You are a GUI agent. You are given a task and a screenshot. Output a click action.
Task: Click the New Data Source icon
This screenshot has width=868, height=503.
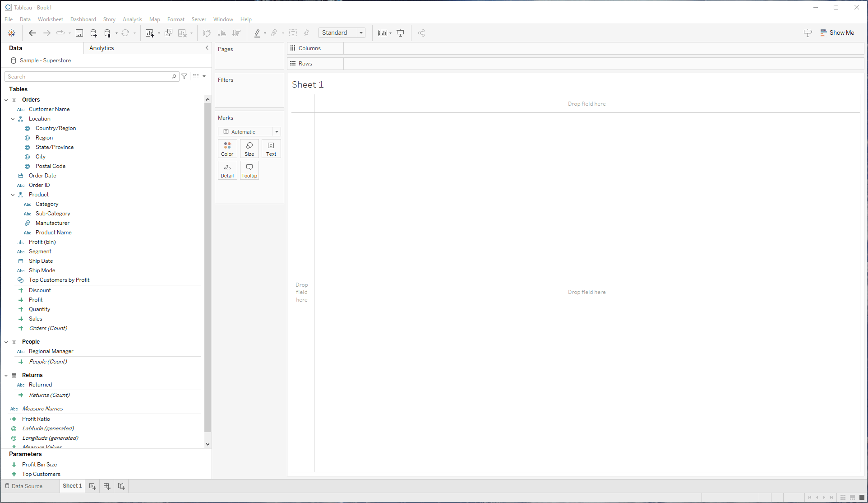point(93,33)
